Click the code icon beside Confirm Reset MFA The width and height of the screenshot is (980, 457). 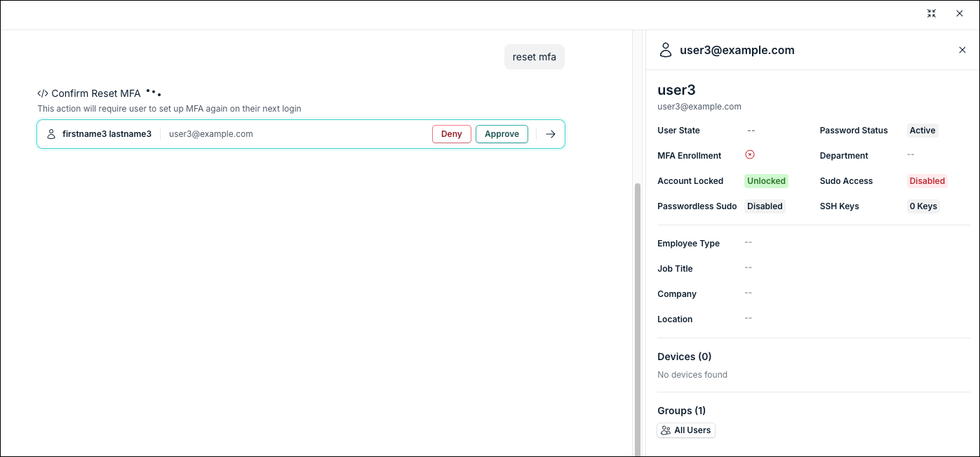pyautogui.click(x=43, y=93)
